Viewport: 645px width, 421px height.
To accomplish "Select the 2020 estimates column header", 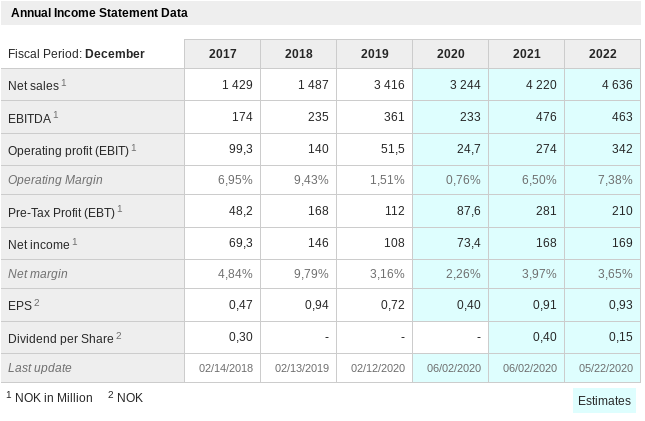I will (450, 54).
